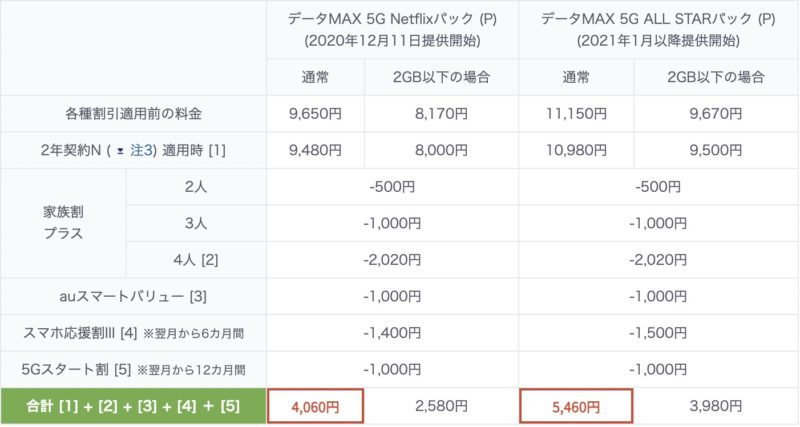Click the 5Gスタート割 [5] row label
Image resolution: width=800 pixels, height=427 pixels.
coord(134,369)
